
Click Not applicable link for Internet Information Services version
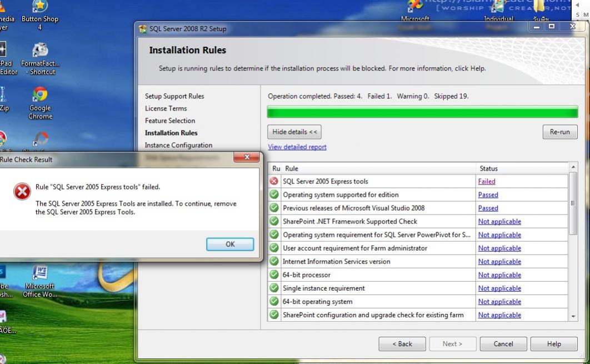click(x=499, y=261)
